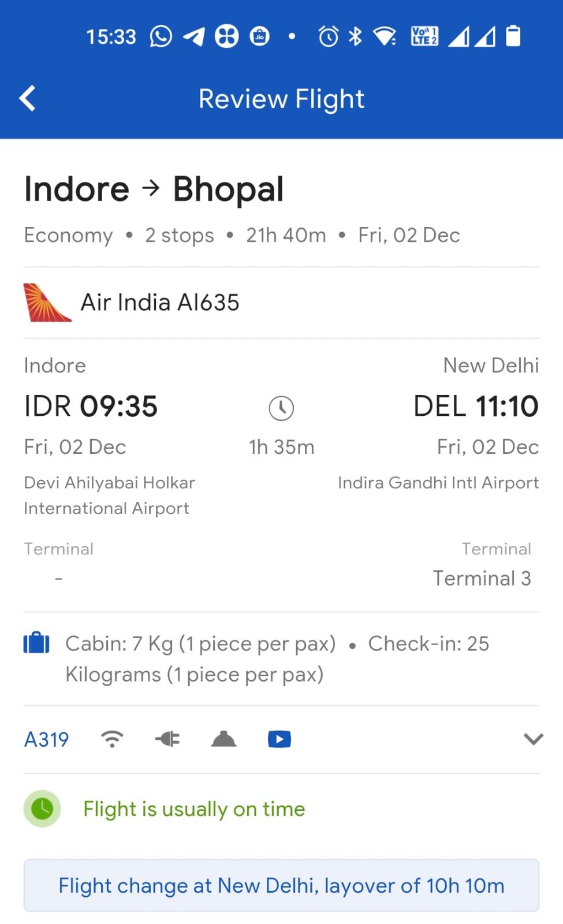Tap the Air India AI635 flight number
Image resolution: width=563 pixels, height=924 pixels.
pos(160,302)
